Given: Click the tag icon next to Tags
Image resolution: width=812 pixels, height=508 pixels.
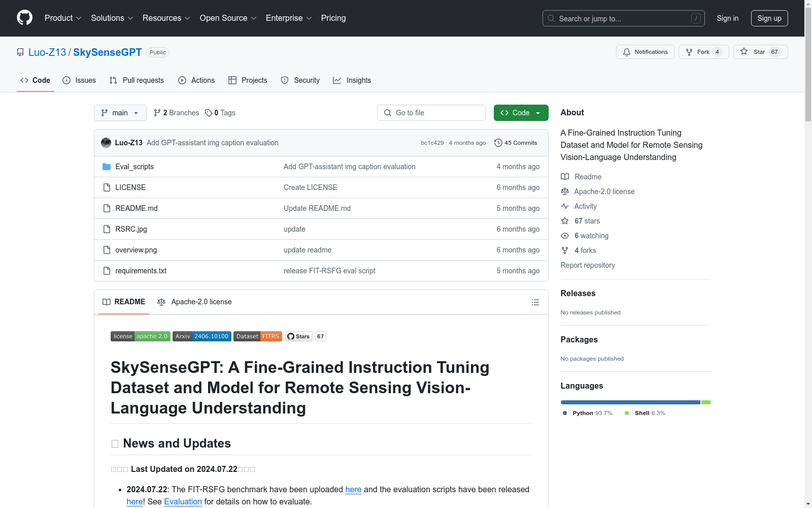Looking at the screenshot, I should pos(209,113).
